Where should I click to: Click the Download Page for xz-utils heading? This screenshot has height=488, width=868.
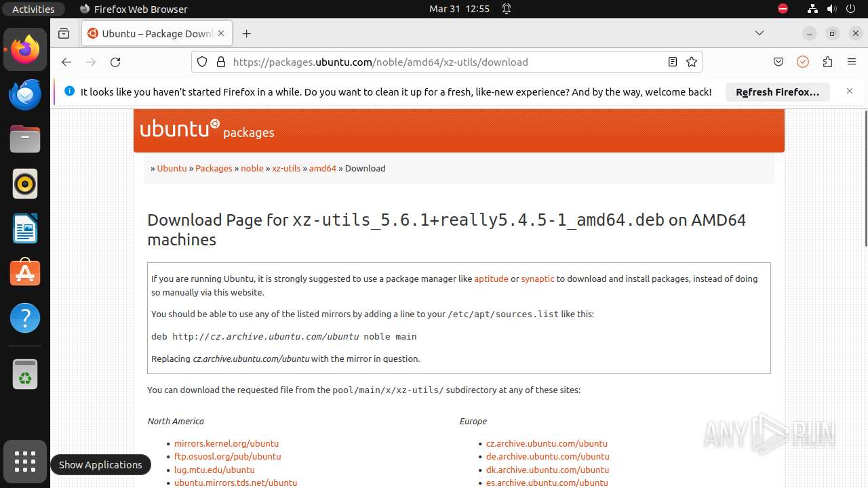446,230
